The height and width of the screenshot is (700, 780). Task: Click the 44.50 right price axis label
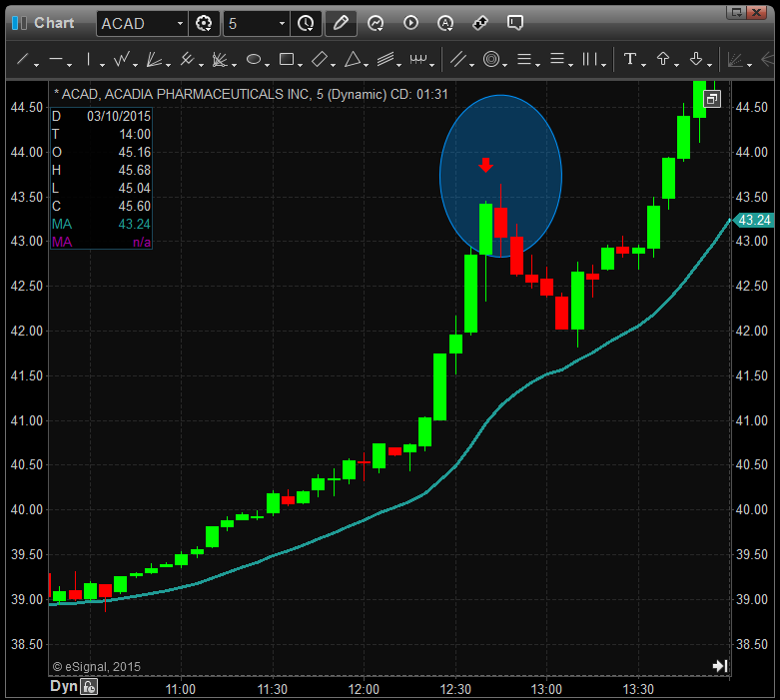point(752,107)
